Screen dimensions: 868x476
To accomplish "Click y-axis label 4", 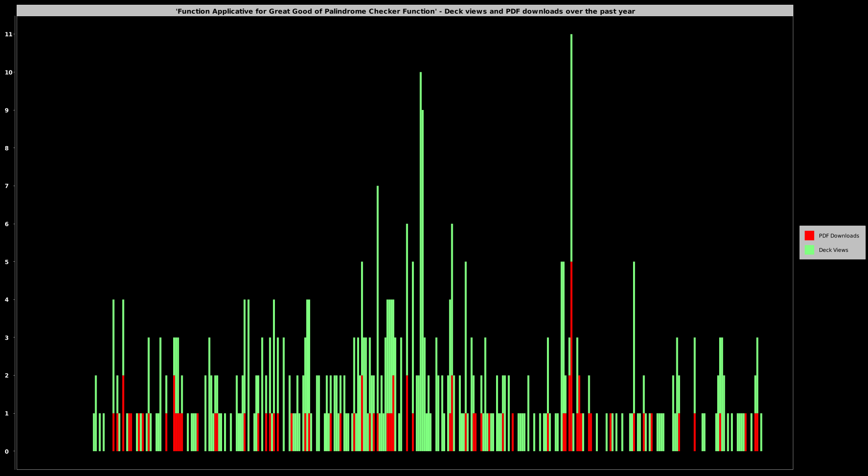I will point(7,300).
